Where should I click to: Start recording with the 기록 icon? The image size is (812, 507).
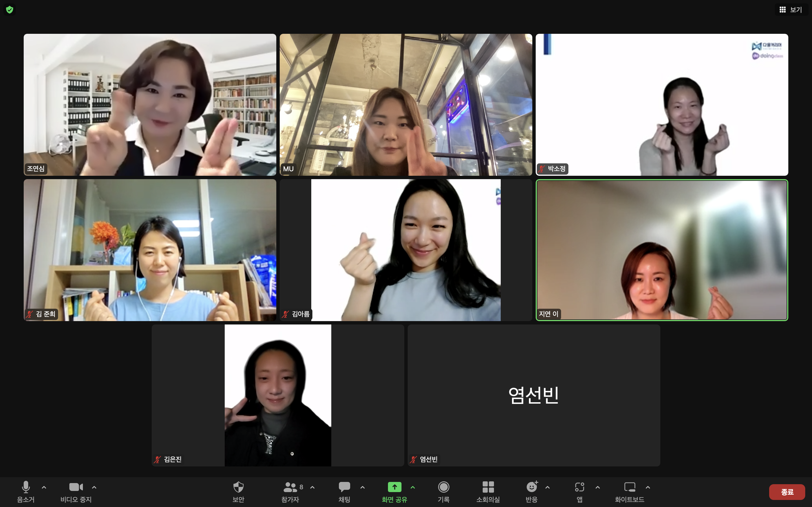[443, 487]
